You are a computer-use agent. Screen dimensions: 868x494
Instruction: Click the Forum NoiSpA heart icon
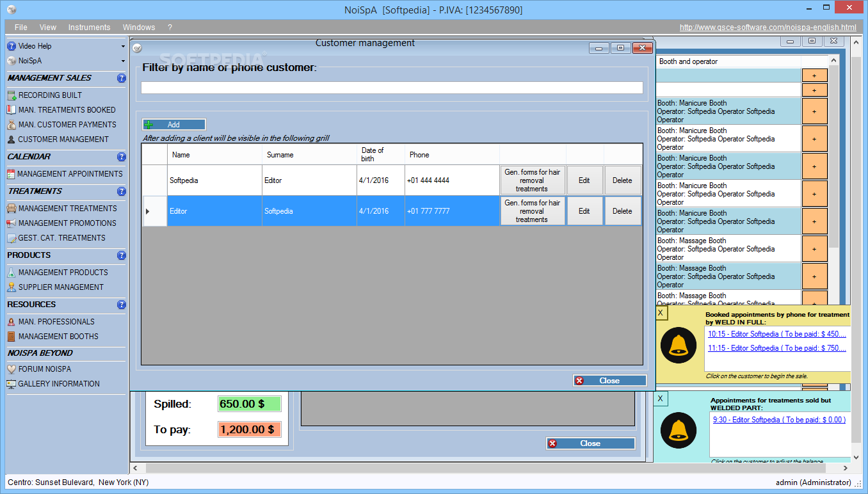(12, 369)
